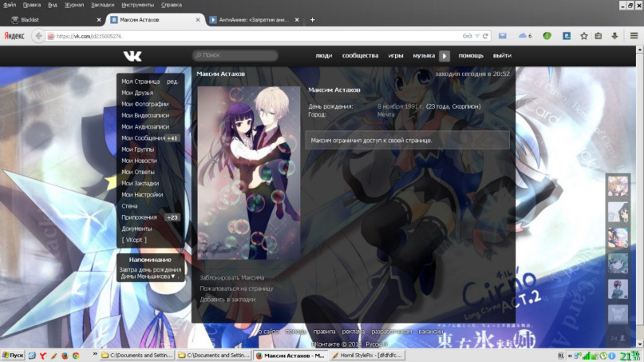Click the green round extension icon
Image resolution: width=644 pixels, height=362 pixels.
[x=547, y=36]
